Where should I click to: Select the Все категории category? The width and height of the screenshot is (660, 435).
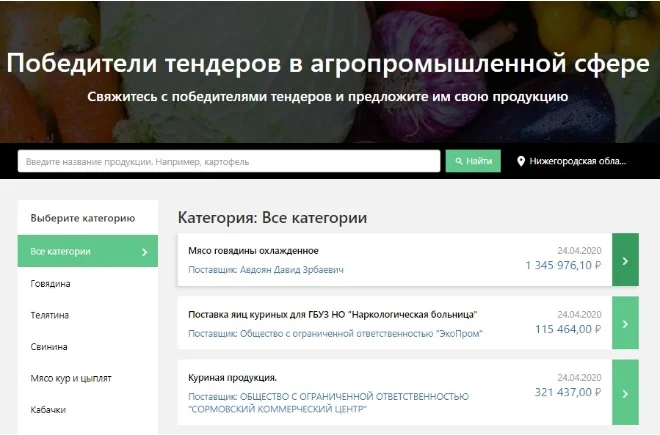click(x=88, y=251)
